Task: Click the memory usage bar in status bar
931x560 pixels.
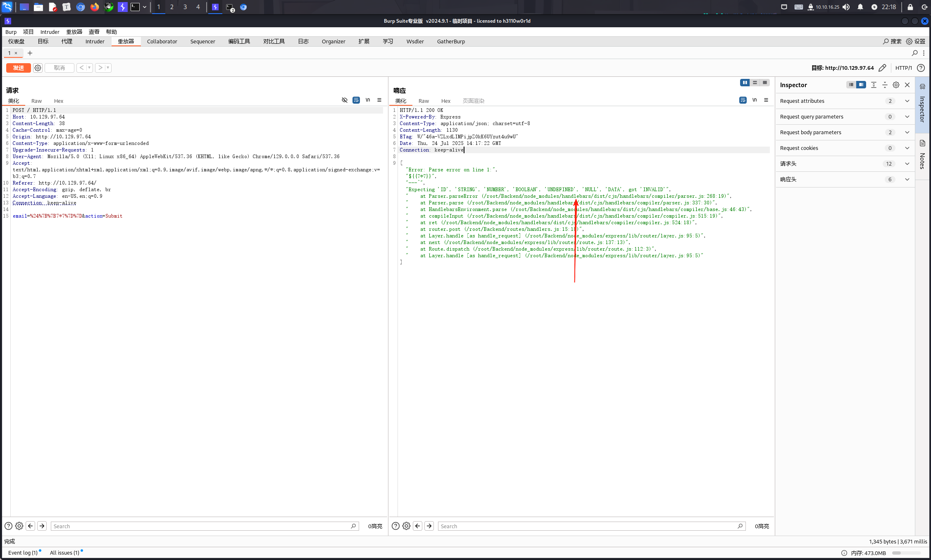Action: 906,553
